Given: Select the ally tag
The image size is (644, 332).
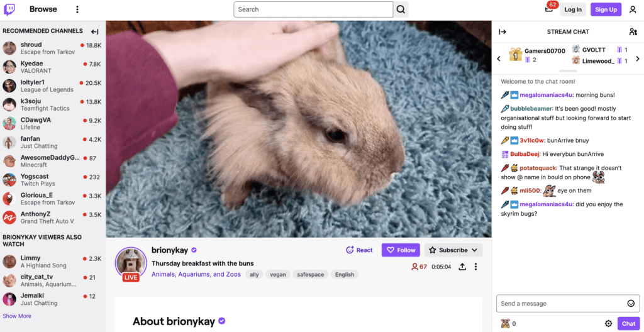Looking at the screenshot, I should (x=254, y=275).
